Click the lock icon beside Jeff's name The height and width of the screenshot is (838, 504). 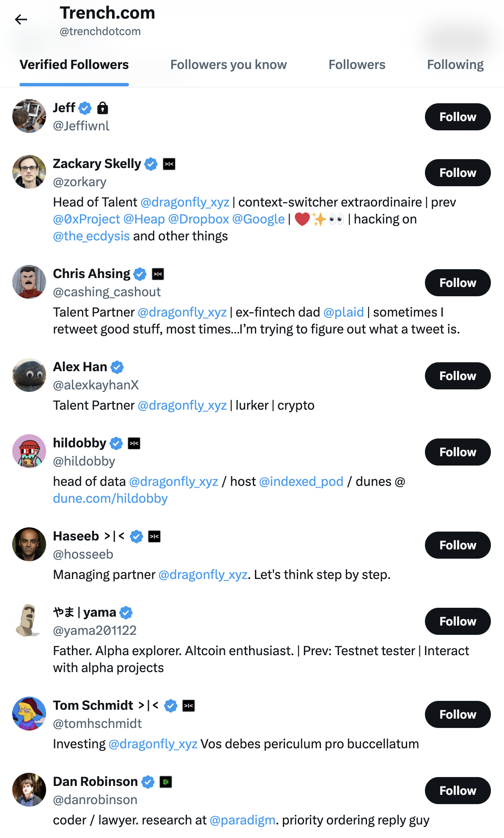[101, 108]
